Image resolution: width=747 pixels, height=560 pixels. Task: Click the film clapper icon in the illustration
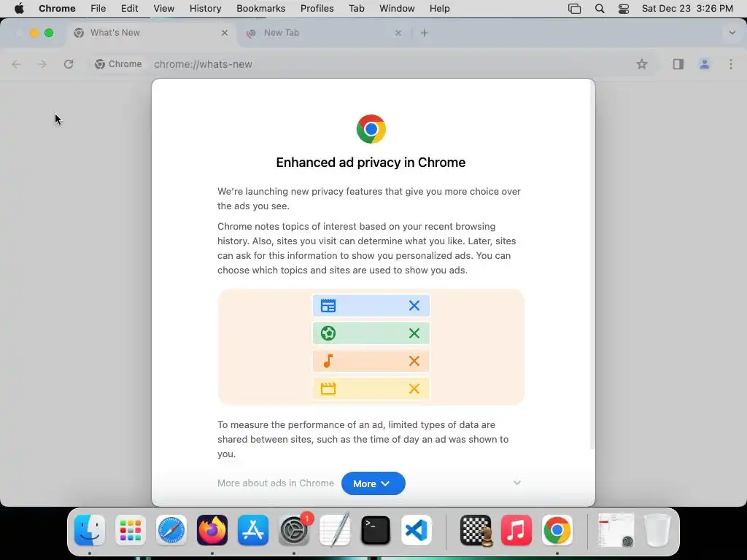tap(328, 389)
